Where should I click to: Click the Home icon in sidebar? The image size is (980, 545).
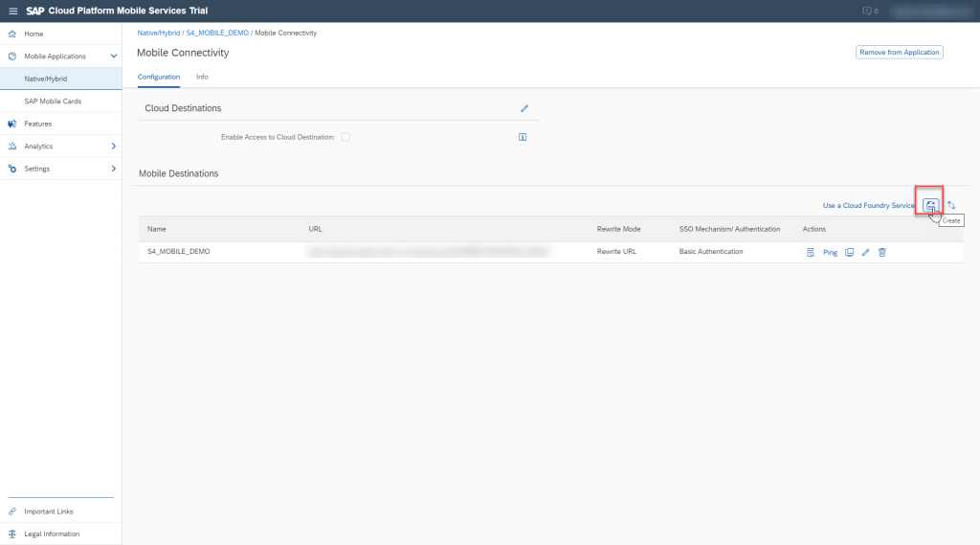11,34
